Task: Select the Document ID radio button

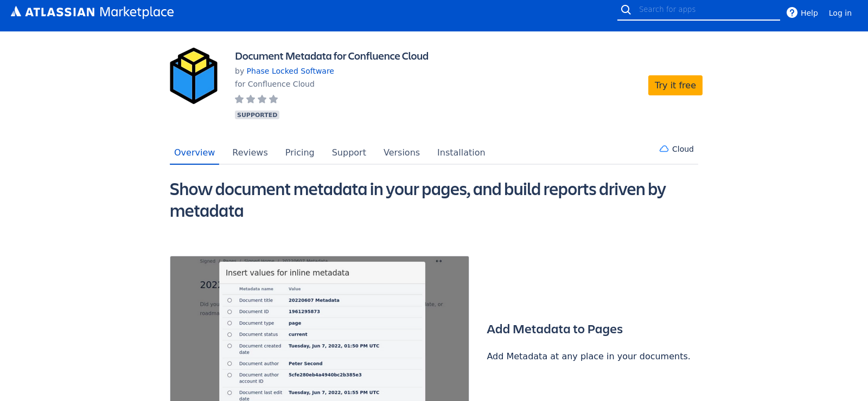Action: (229, 312)
